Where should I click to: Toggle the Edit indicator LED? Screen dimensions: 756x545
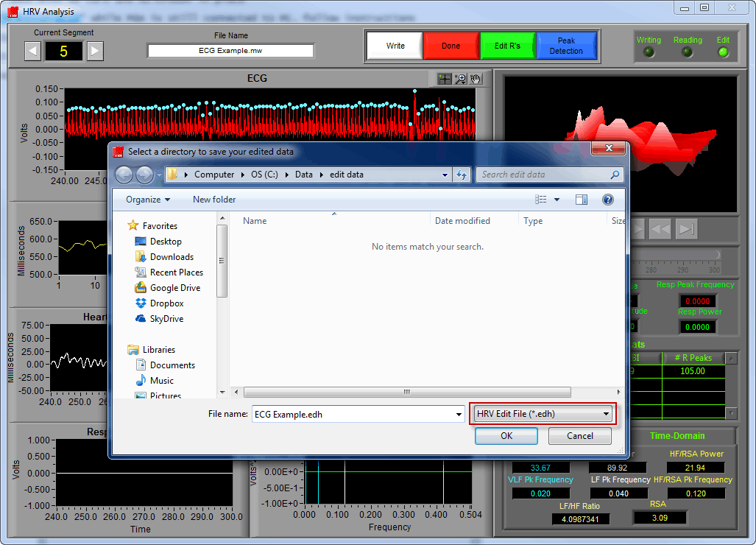[723, 52]
